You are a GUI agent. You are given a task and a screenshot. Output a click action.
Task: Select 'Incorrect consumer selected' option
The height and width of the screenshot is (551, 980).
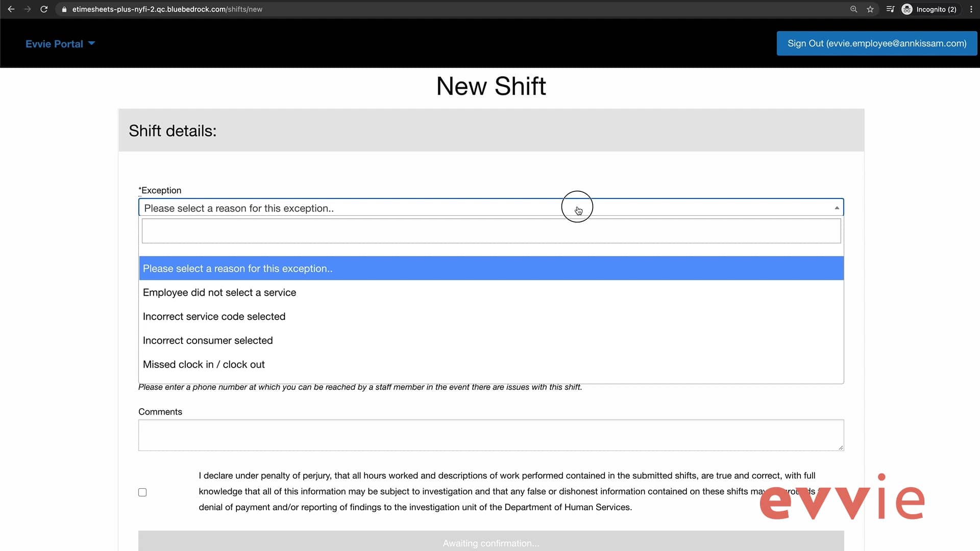coord(208,340)
